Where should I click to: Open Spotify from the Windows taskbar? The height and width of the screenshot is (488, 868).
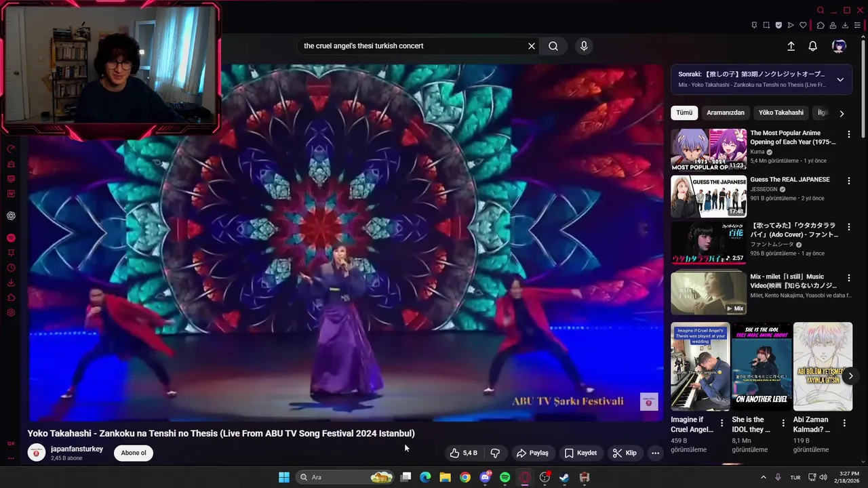click(x=505, y=477)
